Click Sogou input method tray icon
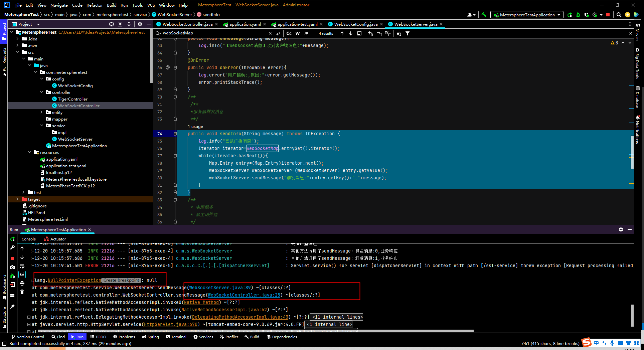 (x=587, y=343)
